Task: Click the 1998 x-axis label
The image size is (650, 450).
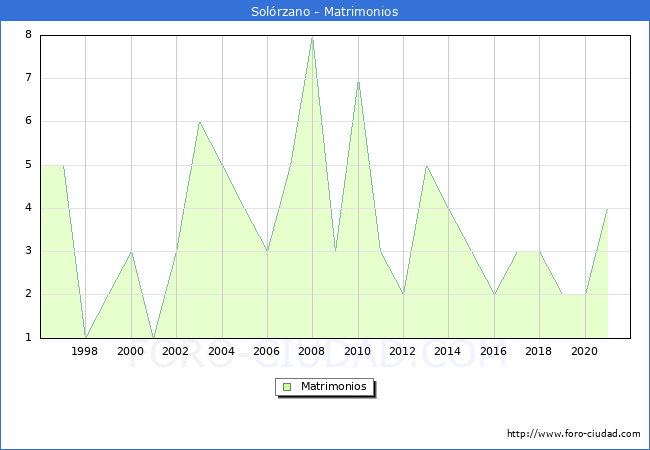Action: point(85,351)
